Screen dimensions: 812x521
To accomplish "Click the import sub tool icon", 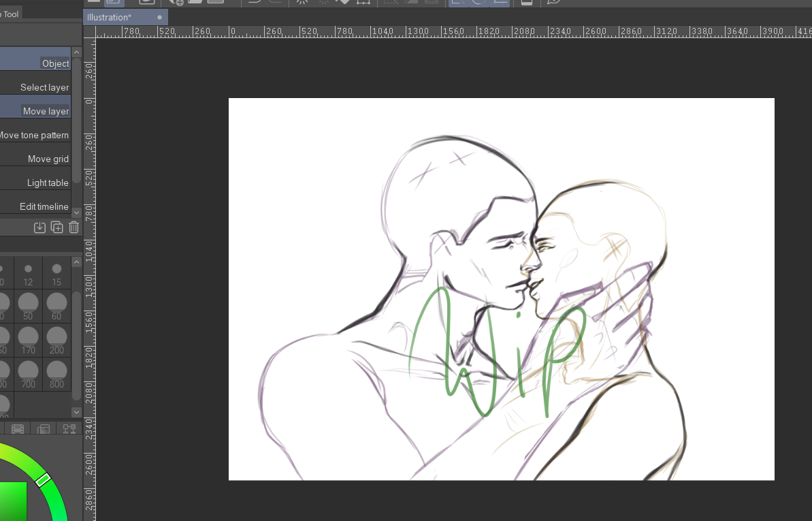I will coord(39,227).
